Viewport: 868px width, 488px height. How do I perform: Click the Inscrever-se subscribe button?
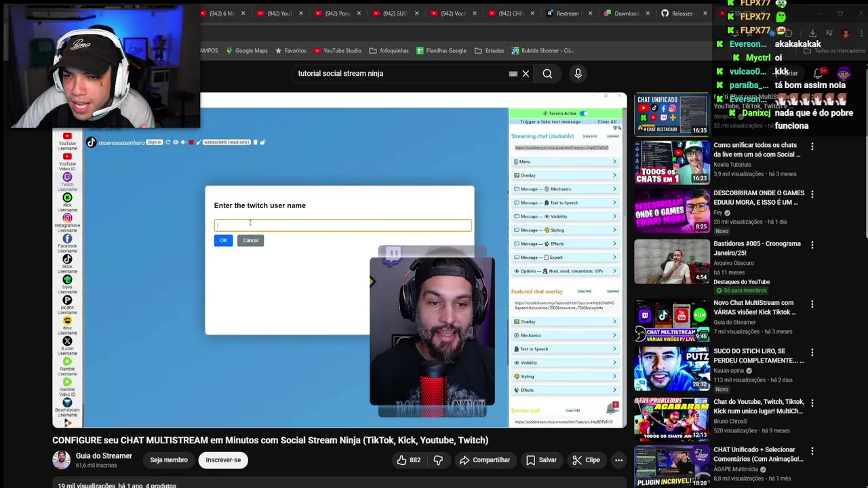point(223,460)
